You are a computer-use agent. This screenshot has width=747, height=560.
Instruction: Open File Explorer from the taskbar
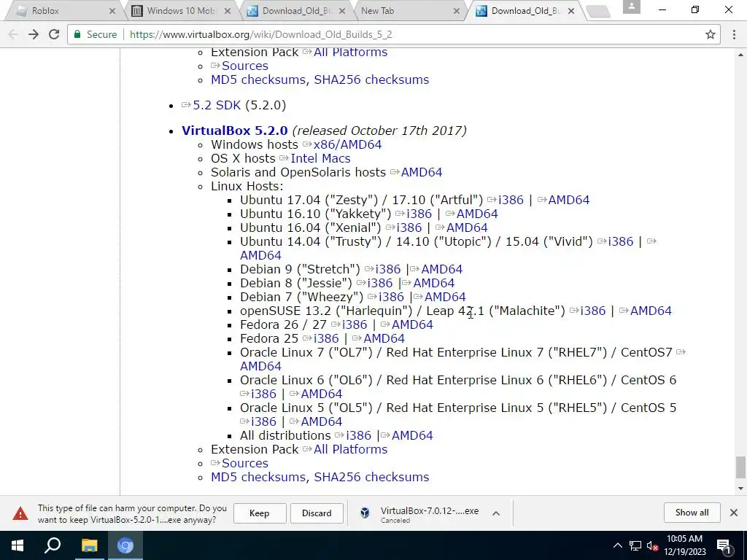(89, 545)
